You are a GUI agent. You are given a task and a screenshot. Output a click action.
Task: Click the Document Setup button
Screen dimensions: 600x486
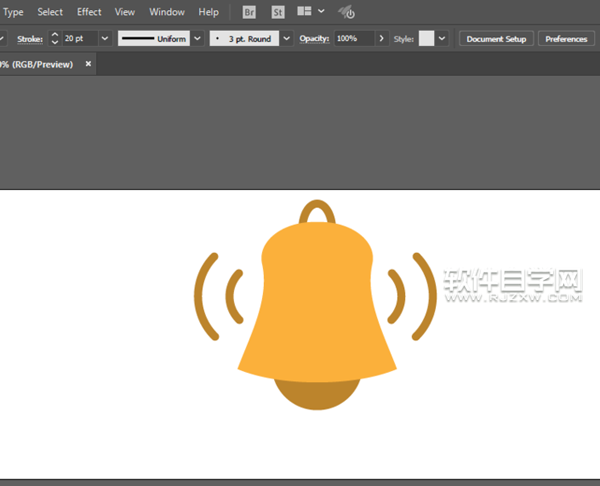(496, 38)
